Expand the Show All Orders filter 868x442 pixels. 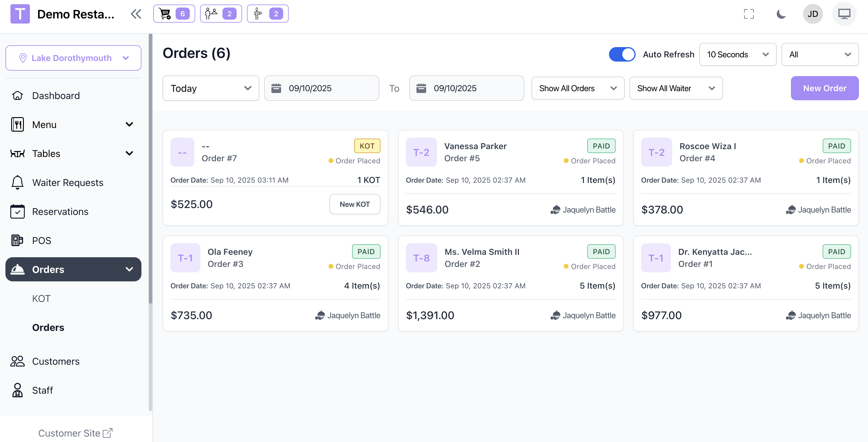click(578, 88)
